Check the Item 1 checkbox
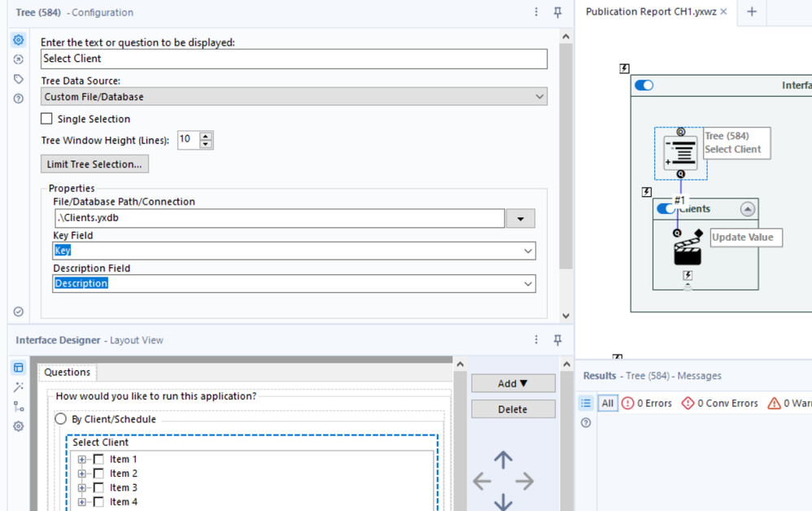The width and height of the screenshot is (812, 511). [98, 459]
